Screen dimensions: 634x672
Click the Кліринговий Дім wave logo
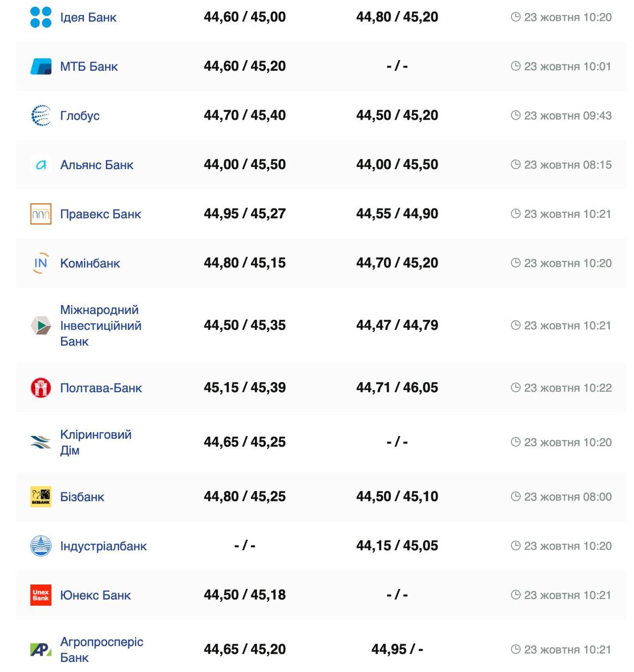pos(41,443)
